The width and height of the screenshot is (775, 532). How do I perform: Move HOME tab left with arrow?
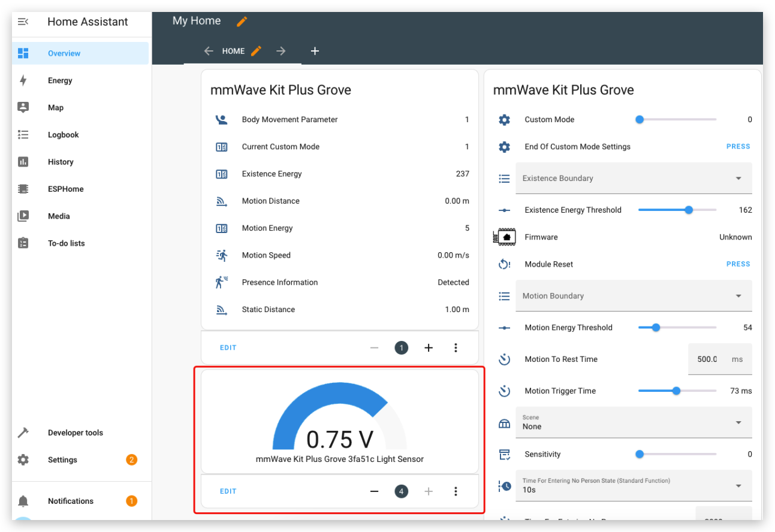point(209,51)
